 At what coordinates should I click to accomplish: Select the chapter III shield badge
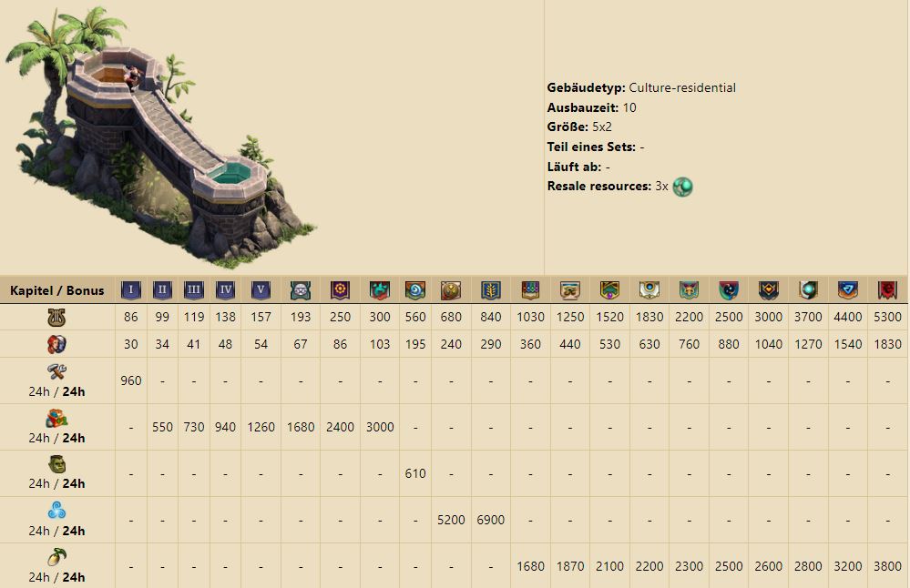click(x=193, y=290)
